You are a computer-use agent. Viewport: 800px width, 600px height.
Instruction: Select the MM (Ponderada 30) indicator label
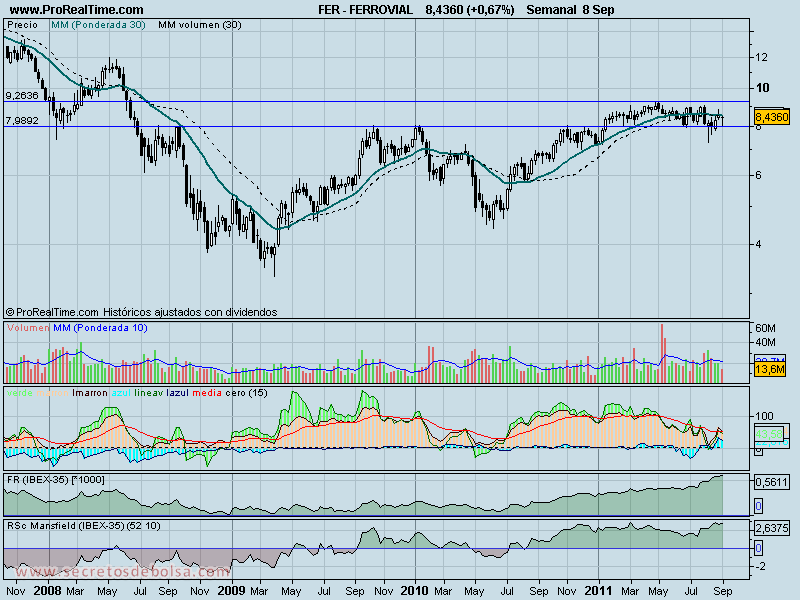coord(98,25)
